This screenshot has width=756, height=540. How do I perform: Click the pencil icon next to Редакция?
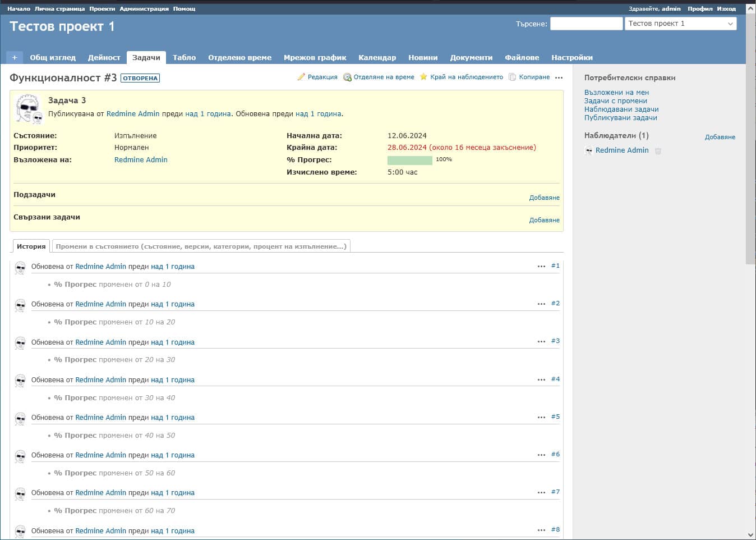tap(301, 77)
